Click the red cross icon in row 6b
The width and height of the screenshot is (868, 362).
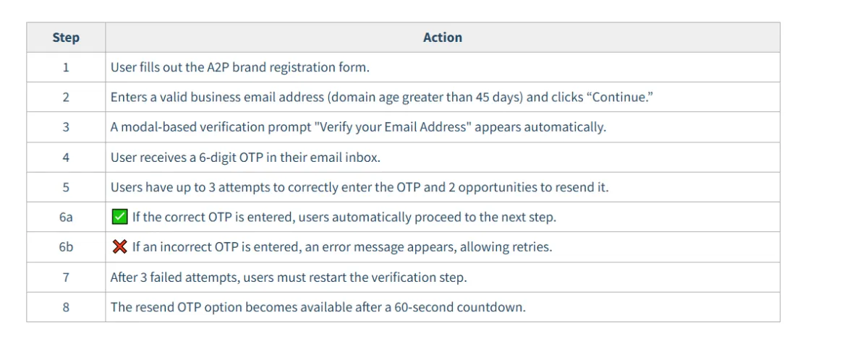coord(120,247)
